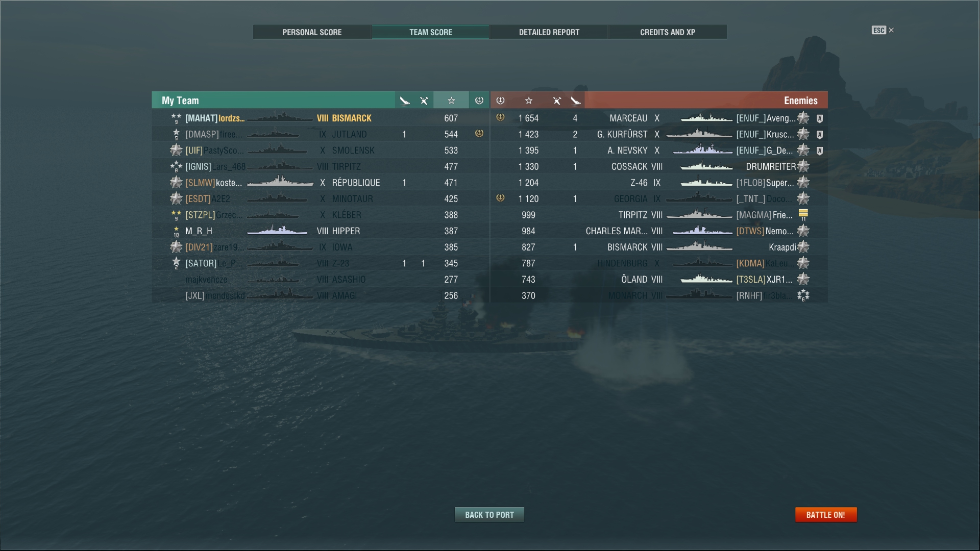Sort Enemies by base XP star icon

(x=529, y=101)
